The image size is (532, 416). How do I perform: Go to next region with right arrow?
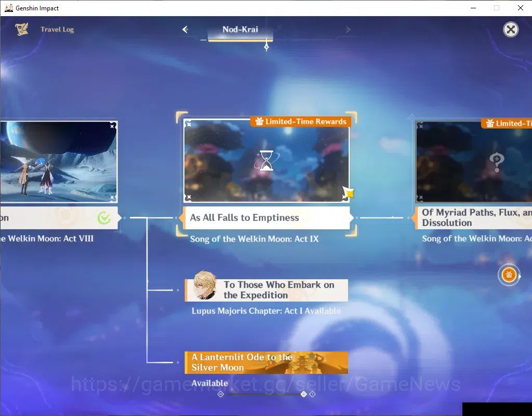point(348,30)
